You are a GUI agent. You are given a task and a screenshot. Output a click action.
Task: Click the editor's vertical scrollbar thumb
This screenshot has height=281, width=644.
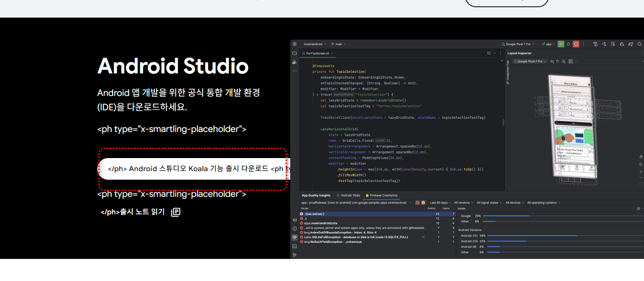pos(503,122)
